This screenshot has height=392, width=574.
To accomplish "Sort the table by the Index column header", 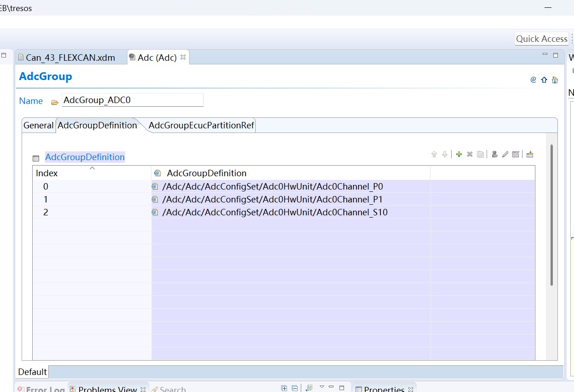I will 46,173.
